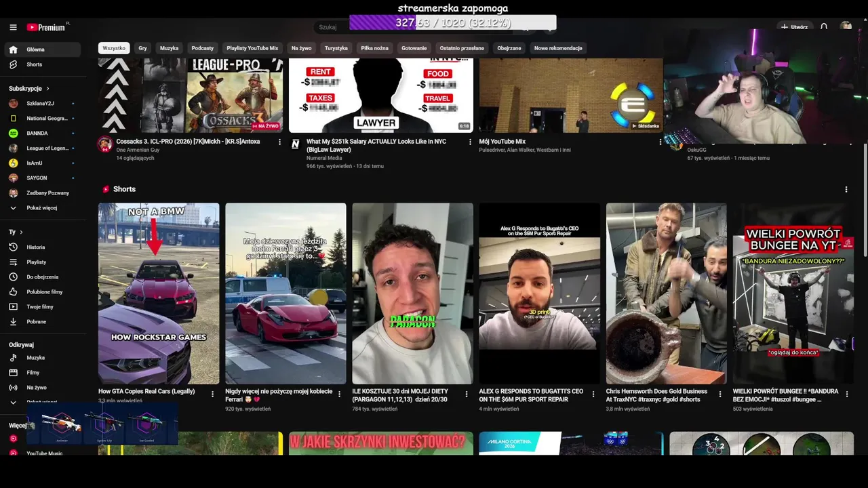Open the account avatar menu
The height and width of the screenshot is (488, 868).
pyautogui.click(x=846, y=26)
